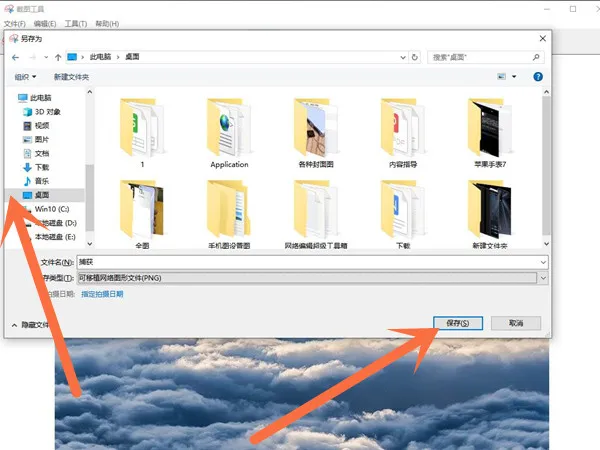Screen dimensions: 600x450
Task: Change the view layout icon
Action: click(x=501, y=77)
